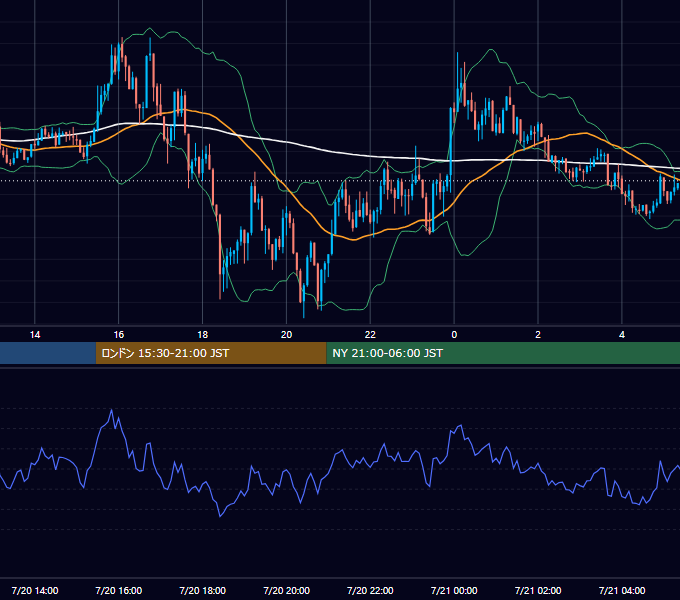
Task: Click the 7/21 02:00 date label
Action: [538, 590]
